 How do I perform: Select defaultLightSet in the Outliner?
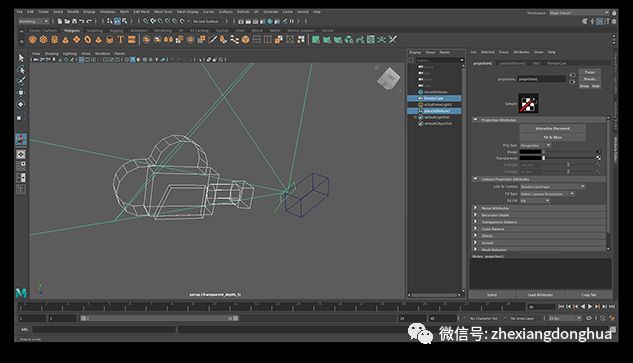[437, 117]
